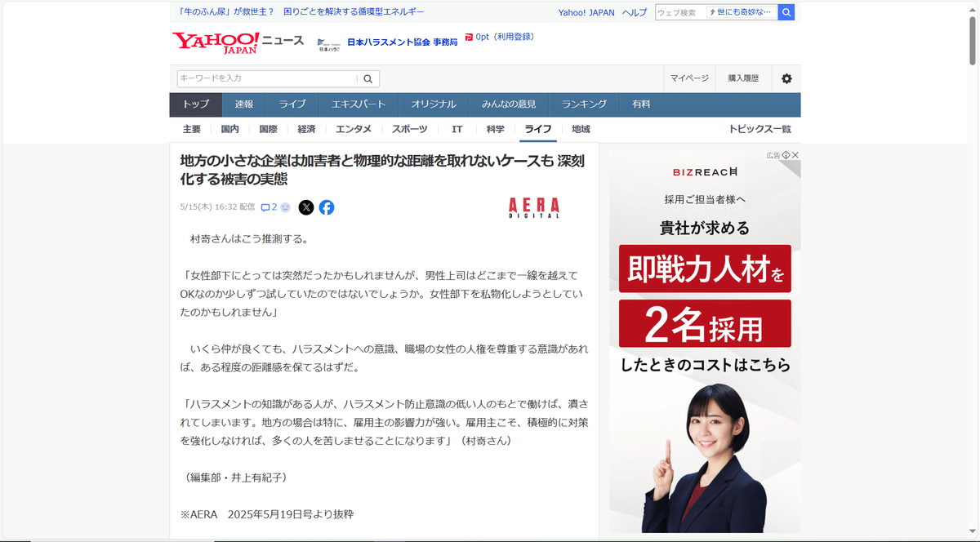
Task: Open settings with the gear icon
Action: click(x=786, y=78)
